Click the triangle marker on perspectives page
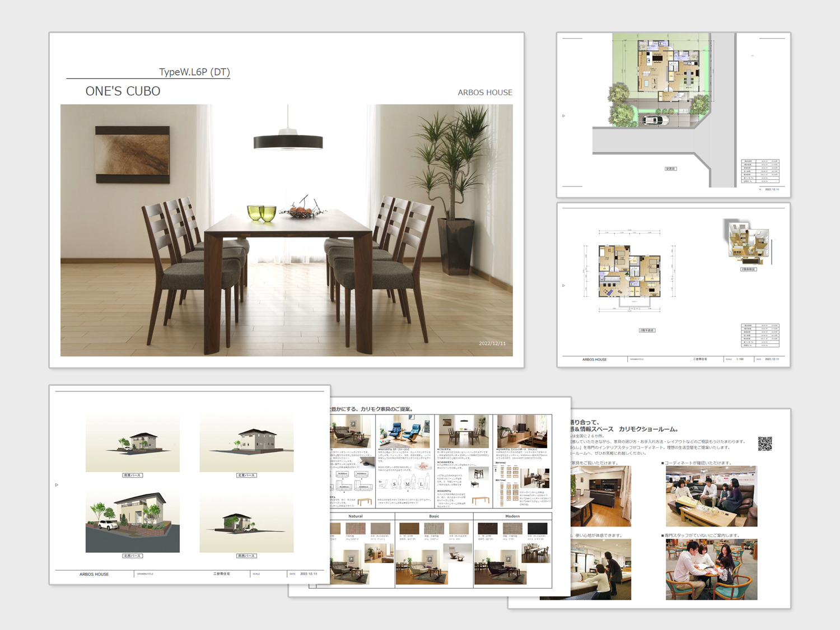This screenshot has height=630, width=840. 57,485
